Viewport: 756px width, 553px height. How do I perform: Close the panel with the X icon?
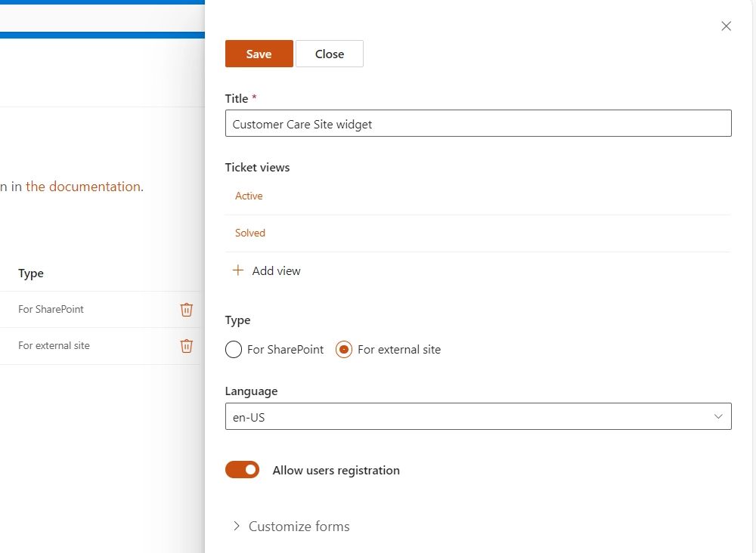click(726, 26)
